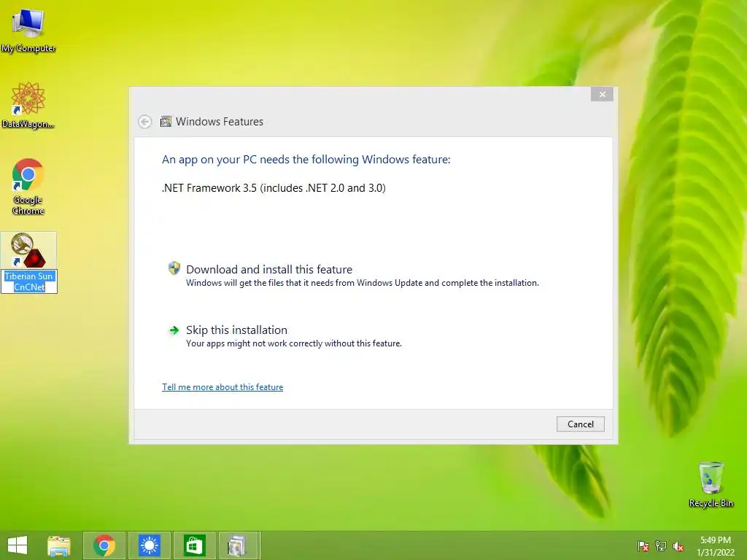
Task: Click the Windows Features title icon
Action: (x=166, y=122)
